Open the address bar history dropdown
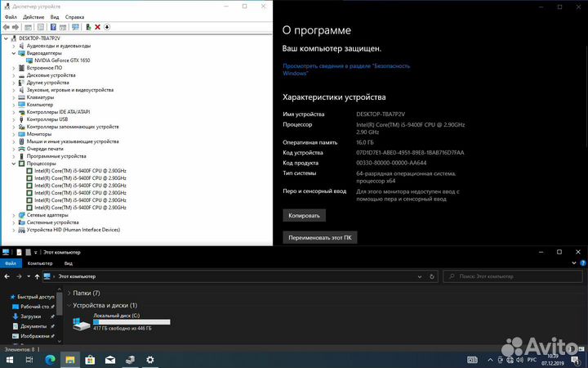Viewport: 588px width, 368px height. click(420, 276)
